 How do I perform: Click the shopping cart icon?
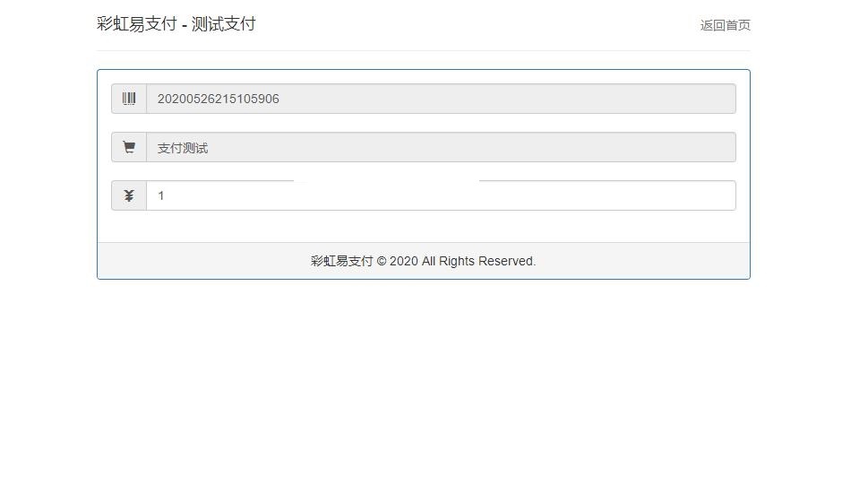pyautogui.click(x=129, y=147)
